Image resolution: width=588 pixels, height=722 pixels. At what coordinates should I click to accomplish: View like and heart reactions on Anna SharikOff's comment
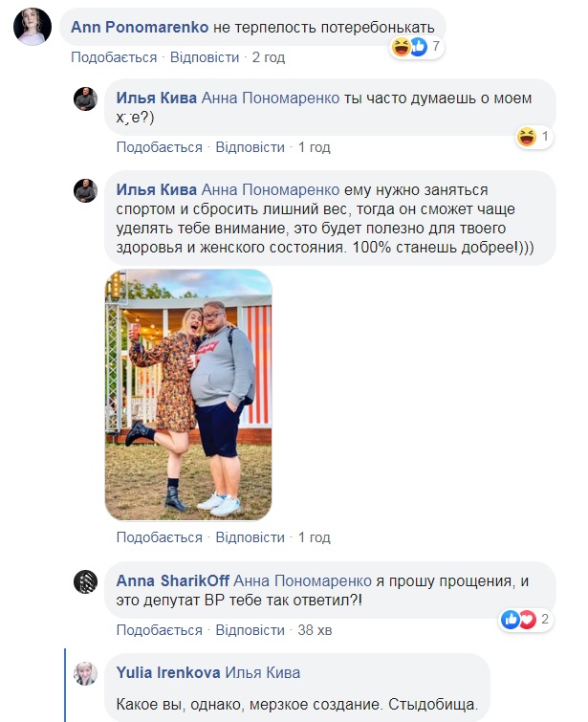526,620
